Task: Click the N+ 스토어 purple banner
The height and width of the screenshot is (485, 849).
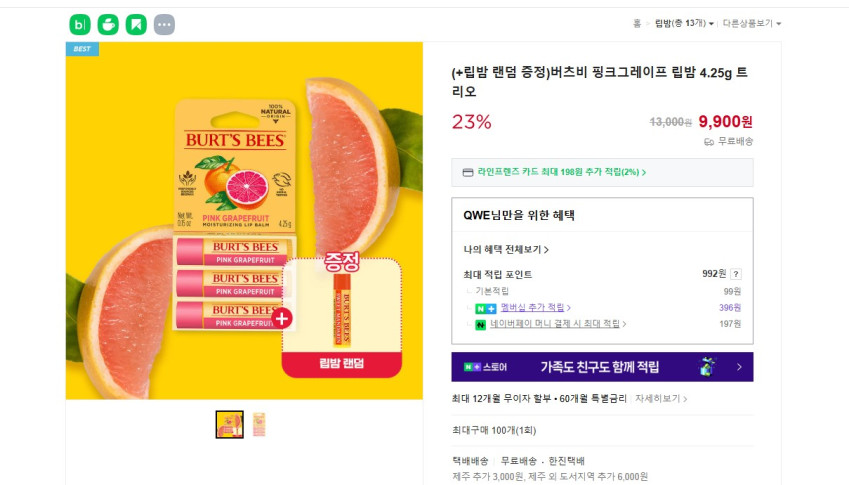Action: (x=602, y=367)
